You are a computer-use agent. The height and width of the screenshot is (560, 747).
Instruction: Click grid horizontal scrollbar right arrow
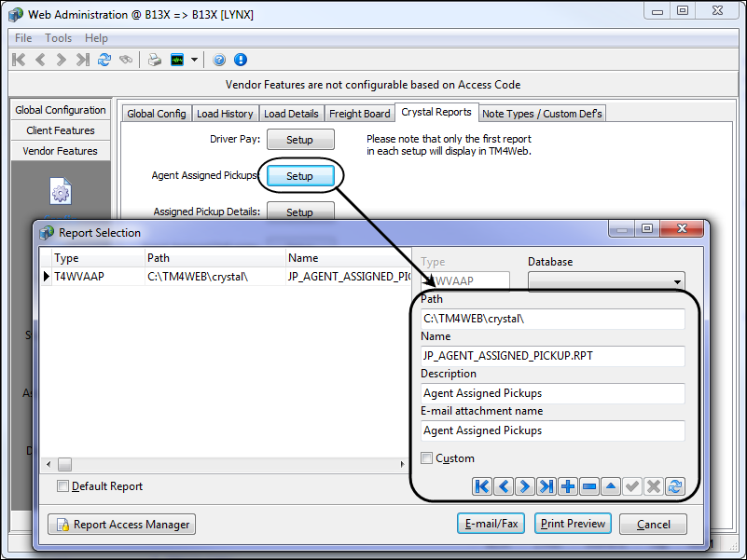tap(403, 464)
